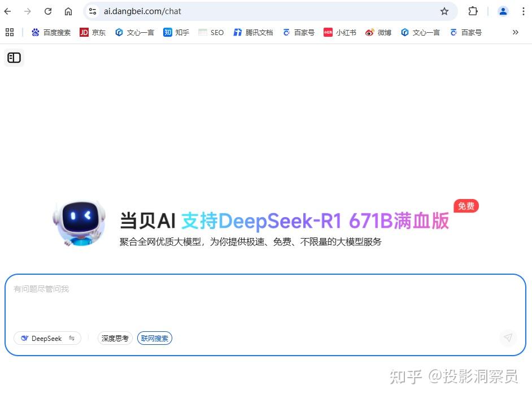Viewport: 532px width, 398px height.
Task: Open the Chrome three-dot menu
Action: point(524,11)
